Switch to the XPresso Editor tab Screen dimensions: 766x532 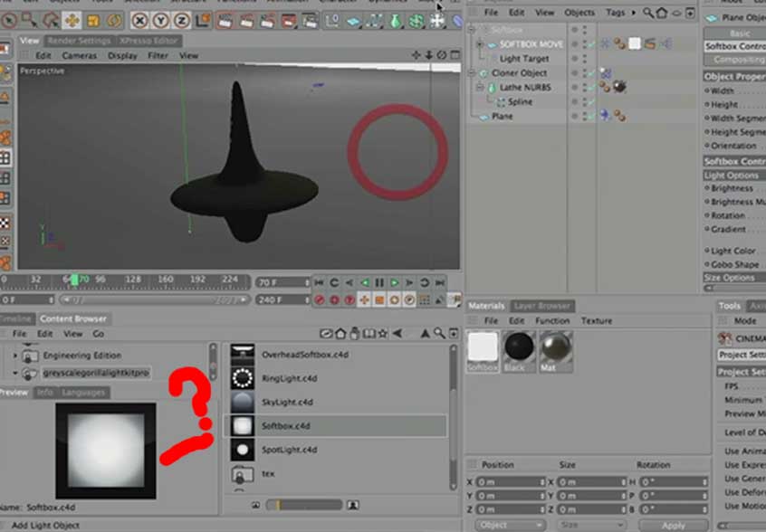tap(149, 41)
